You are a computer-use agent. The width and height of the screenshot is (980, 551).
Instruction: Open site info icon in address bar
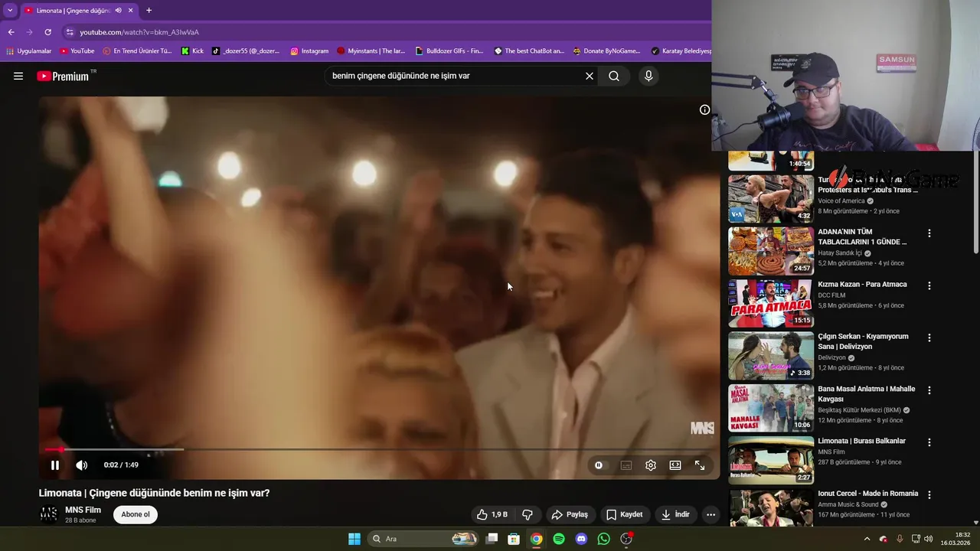(70, 32)
